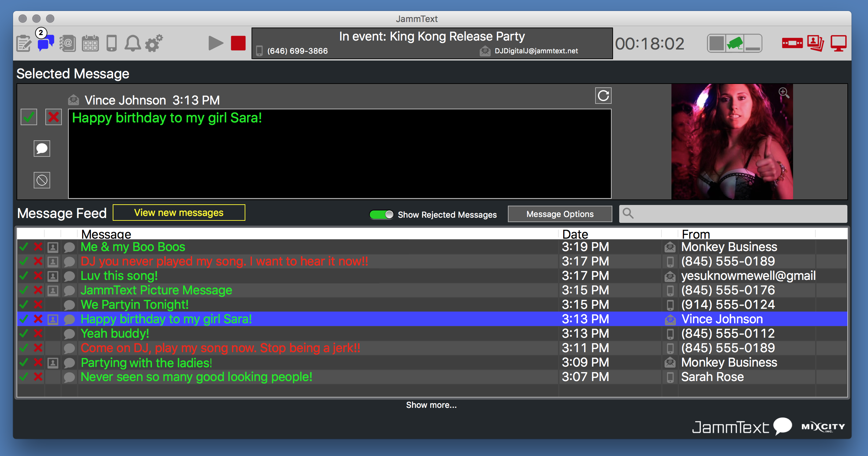Image resolution: width=868 pixels, height=456 pixels.
Task: Toggle Show Rejected Messages switch
Action: pyautogui.click(x=381, y=215)
